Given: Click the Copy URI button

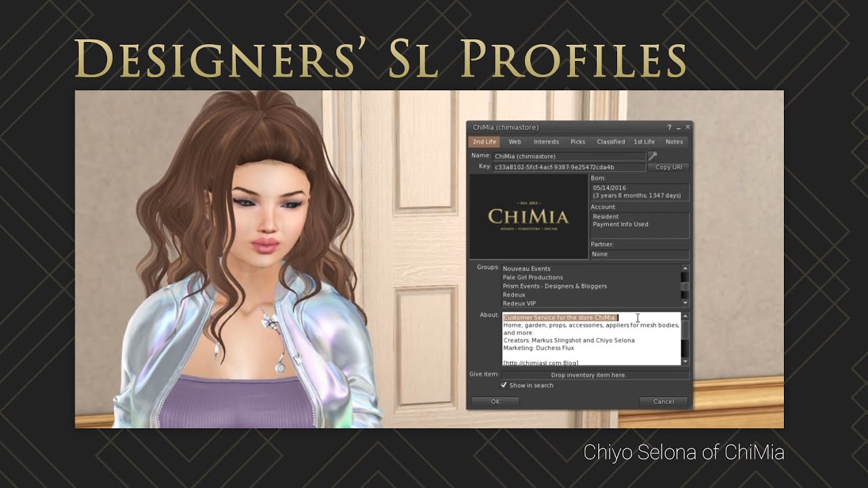Looking at the screenshot, I should [x=669, y=167].
